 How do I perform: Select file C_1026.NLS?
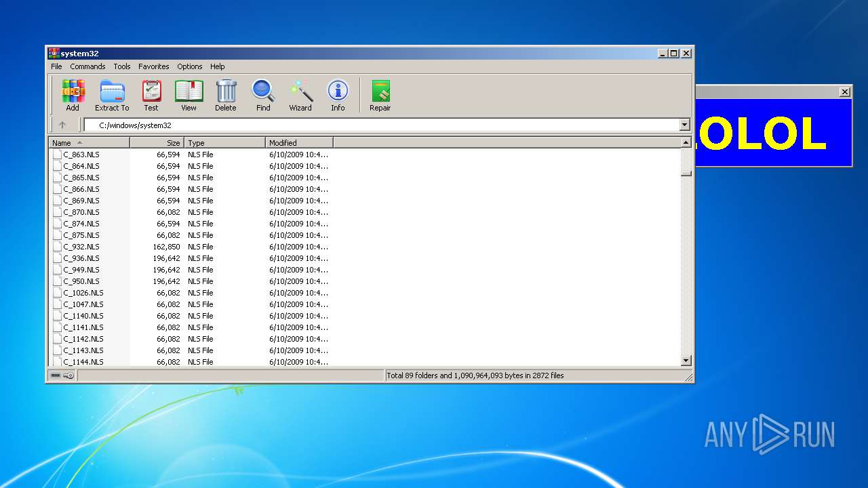click(x=83, y=293)
